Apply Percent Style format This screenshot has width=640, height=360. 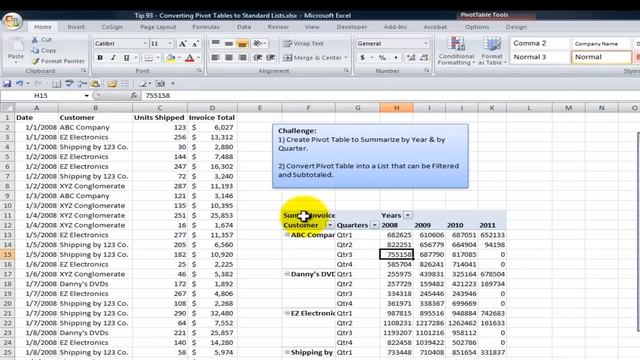point(382,58)
